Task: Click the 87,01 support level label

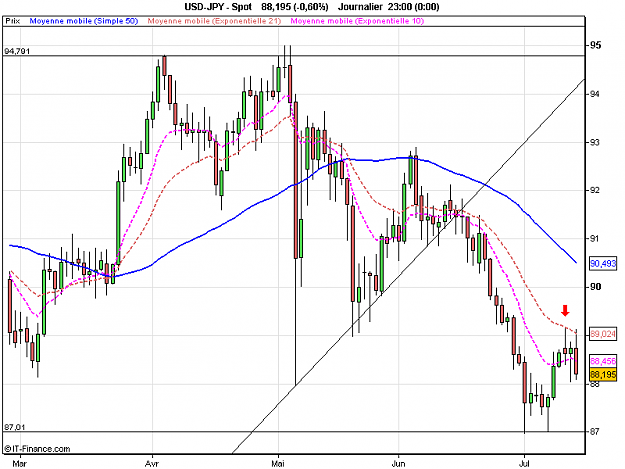Action: point(15,427)
